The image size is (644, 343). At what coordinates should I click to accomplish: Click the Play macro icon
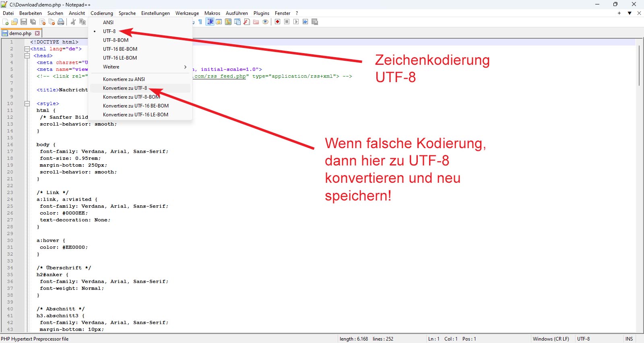296,22
